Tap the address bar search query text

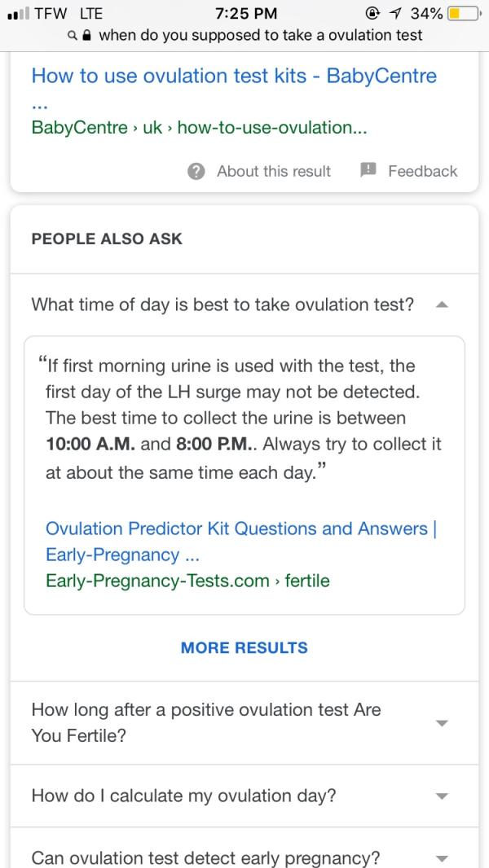point(260,36)
